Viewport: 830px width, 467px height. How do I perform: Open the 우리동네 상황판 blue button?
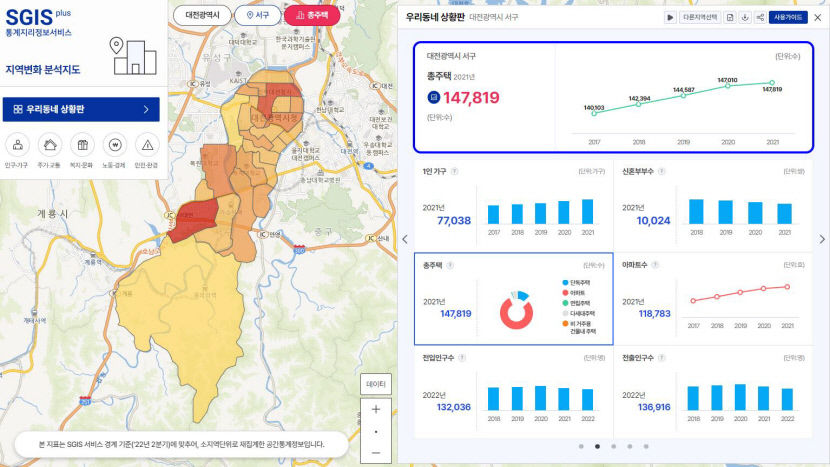(x=81, y=109)
